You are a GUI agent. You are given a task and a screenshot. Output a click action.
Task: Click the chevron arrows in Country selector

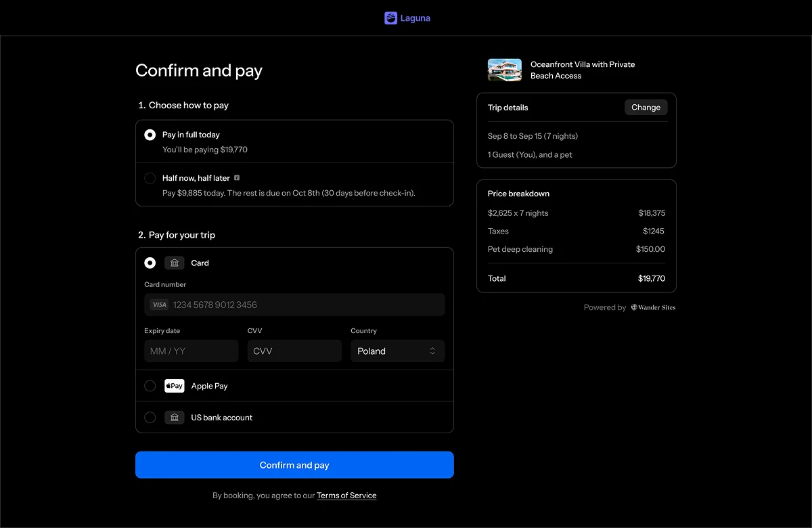coord(432,351)
